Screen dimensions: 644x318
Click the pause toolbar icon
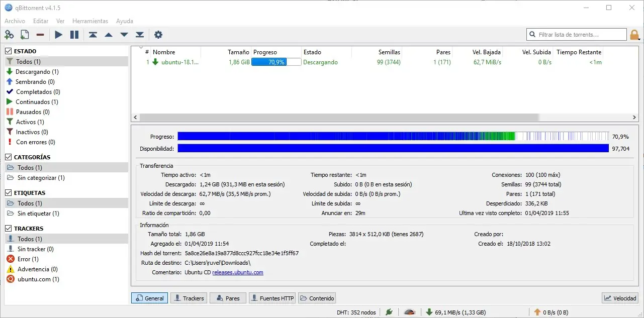click(x=74, y=35)
